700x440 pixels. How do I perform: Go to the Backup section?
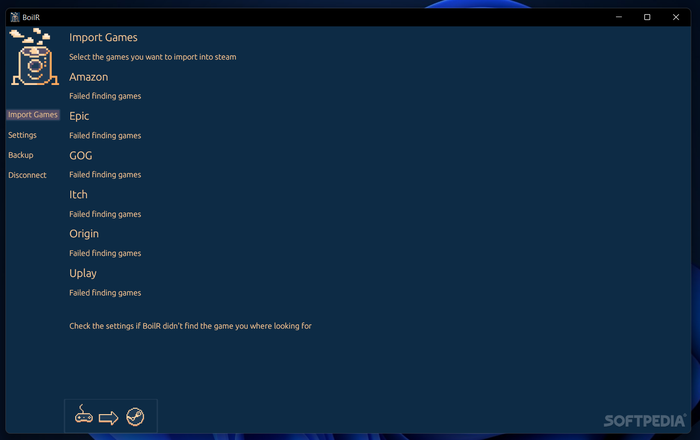pyautogui.click(x=21, y=155)
